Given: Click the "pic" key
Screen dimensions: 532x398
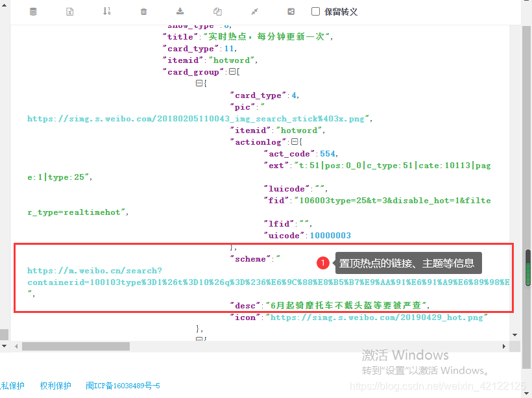Looking at the screenshot, I should coord(243,107).
